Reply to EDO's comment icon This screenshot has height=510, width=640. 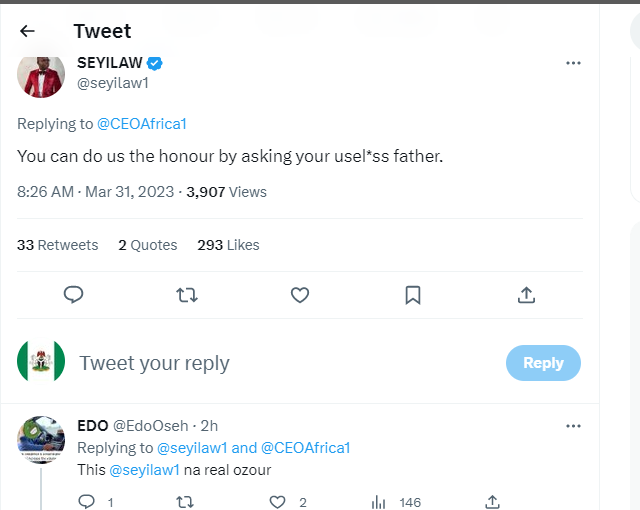(x=87, y=501)
